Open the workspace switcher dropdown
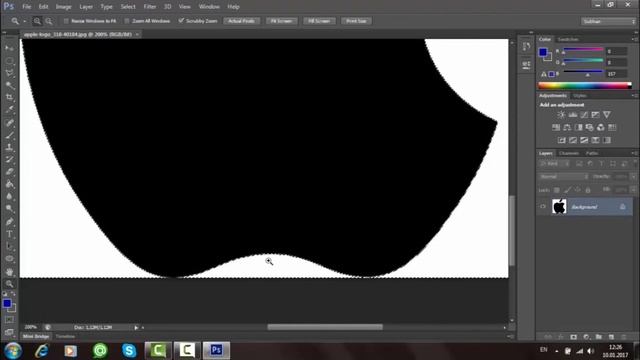The height and width of the screenshot is (360, 640). [608, 21]
